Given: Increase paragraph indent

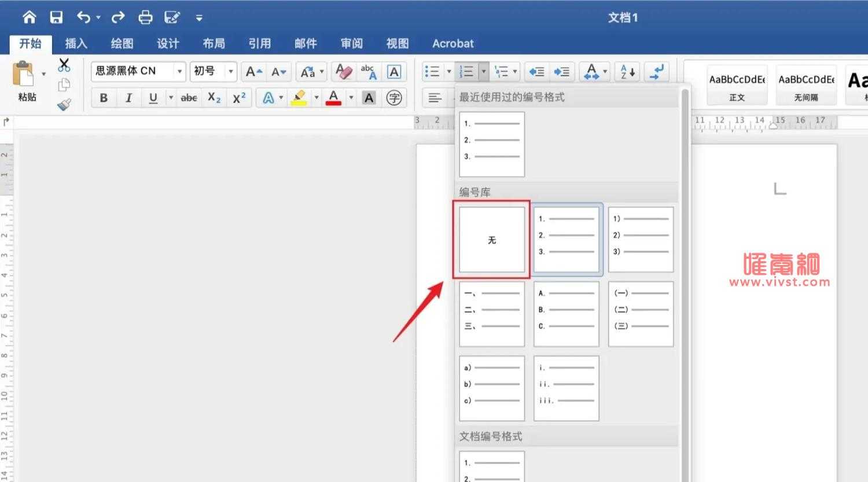Looking at the screenshot, I should [x=561, y=72].
